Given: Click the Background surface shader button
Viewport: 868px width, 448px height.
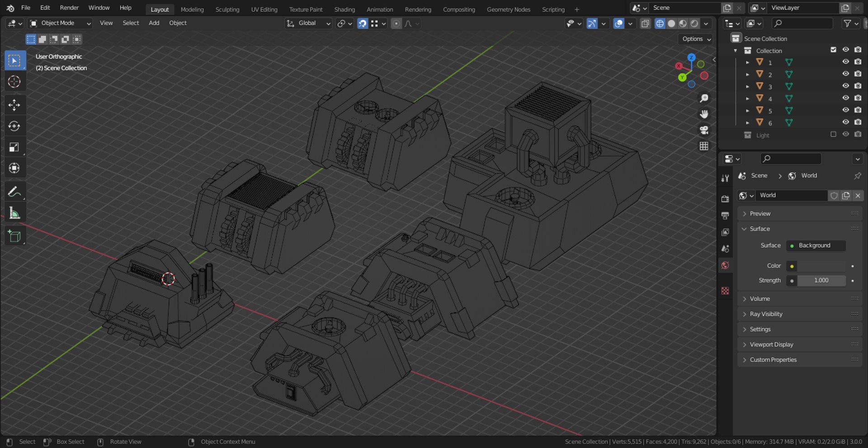Looking at the screenshot, I should (816, 245).
